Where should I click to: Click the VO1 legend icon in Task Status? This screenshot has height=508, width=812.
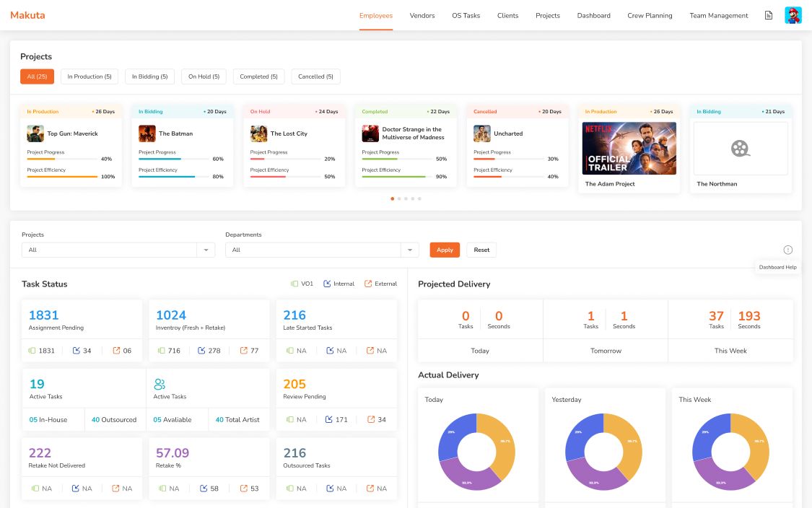[294, 284]
